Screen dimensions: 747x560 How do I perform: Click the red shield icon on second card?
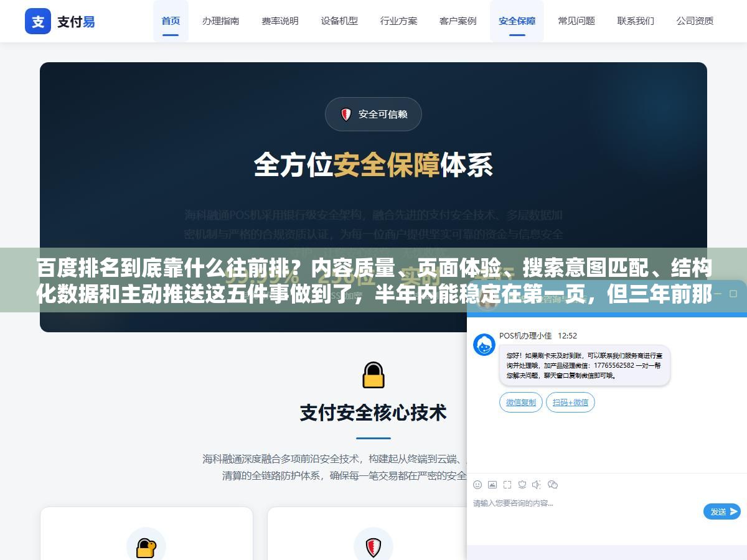374,547
